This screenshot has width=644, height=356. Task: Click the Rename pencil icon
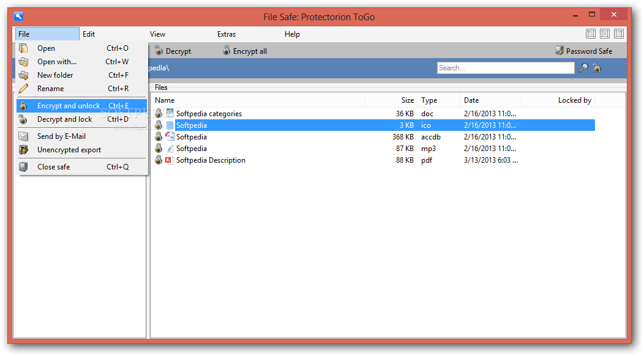pyautogui.click(x=23, y=89)
